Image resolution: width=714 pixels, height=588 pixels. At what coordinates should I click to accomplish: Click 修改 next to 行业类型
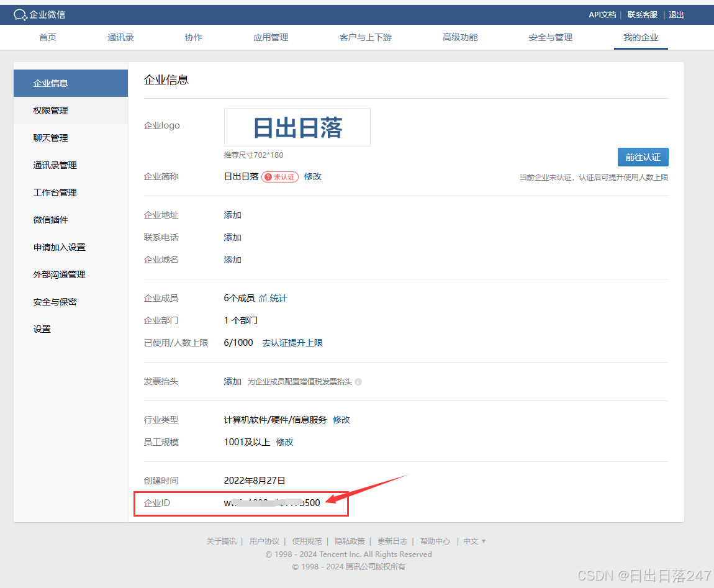pyautogui.click(x=341, y=420)
